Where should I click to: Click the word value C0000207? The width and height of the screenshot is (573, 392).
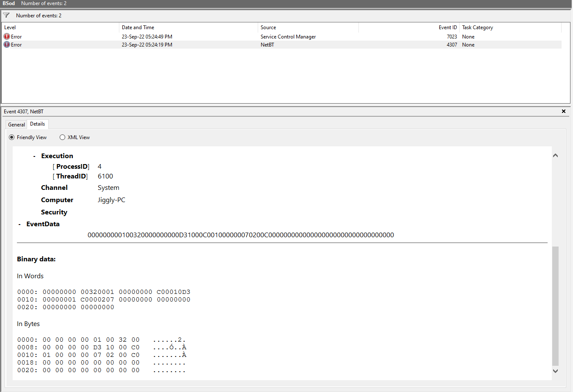pos(97,299)
